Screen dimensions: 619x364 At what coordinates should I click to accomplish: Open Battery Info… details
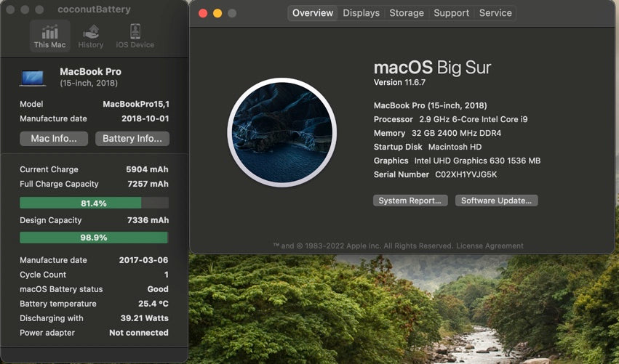coord(132,139)
